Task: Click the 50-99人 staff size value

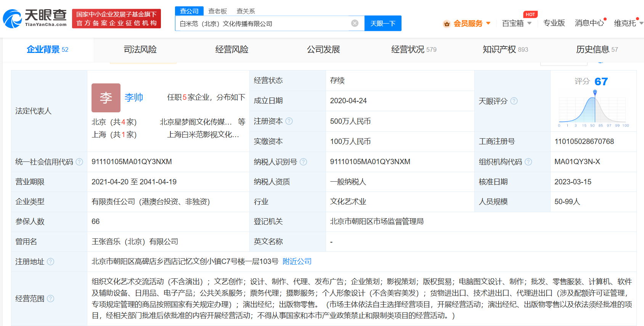Action: [567, 201]
